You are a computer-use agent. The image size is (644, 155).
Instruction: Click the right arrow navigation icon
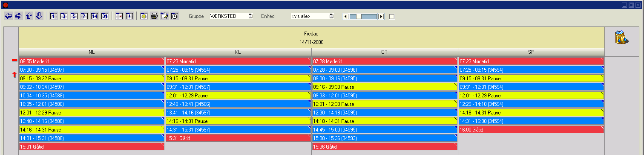point(18,16)
